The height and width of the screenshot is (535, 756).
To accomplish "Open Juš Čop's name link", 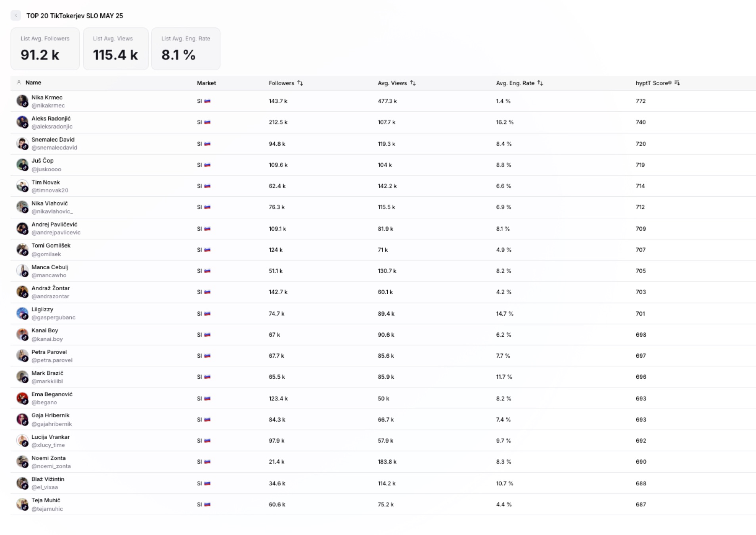I will [42, 161].
